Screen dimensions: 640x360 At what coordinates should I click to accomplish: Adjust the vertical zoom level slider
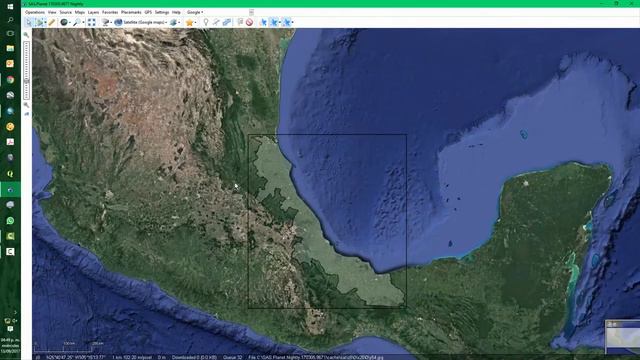27,71
